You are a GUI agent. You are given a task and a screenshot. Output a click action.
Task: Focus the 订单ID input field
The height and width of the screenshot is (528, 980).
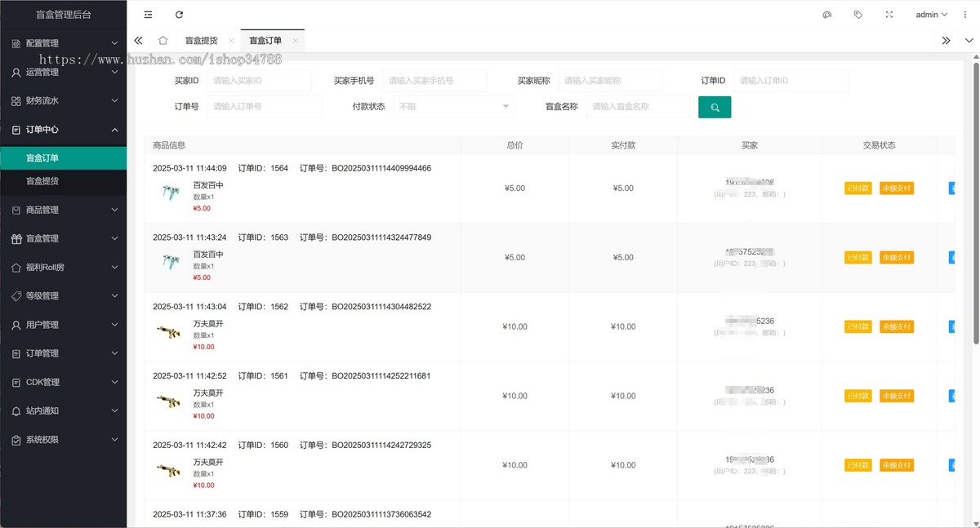[791, 81]
